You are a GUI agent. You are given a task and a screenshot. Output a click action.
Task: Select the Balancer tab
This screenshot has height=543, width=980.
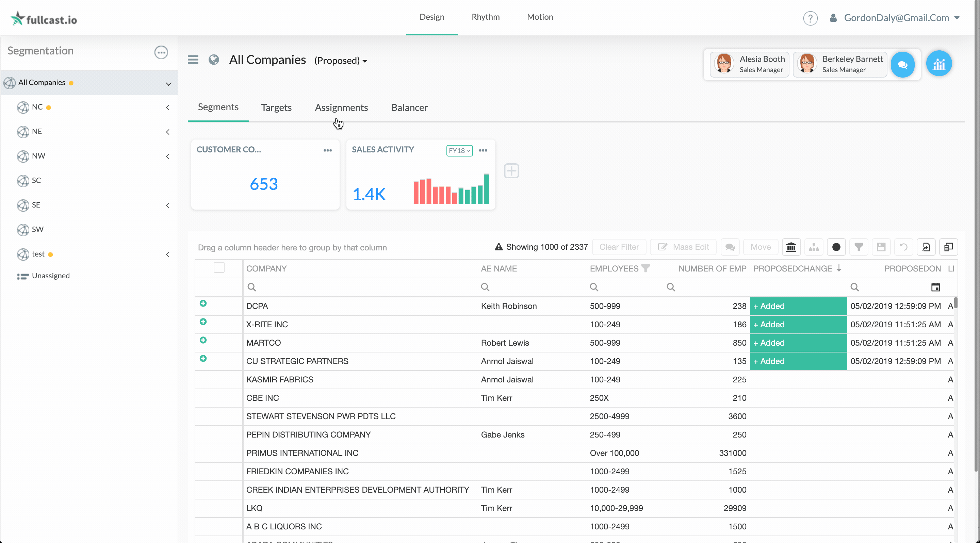(409, 108)
